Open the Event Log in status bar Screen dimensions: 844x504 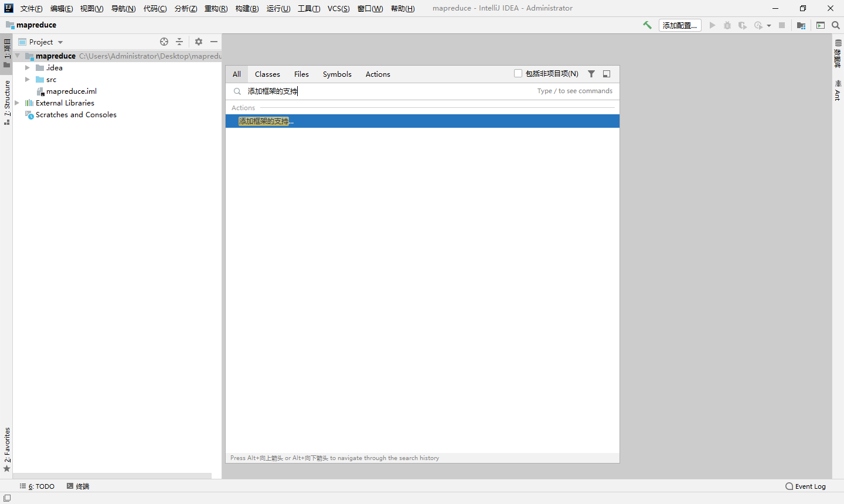click(x=805, y=486)
